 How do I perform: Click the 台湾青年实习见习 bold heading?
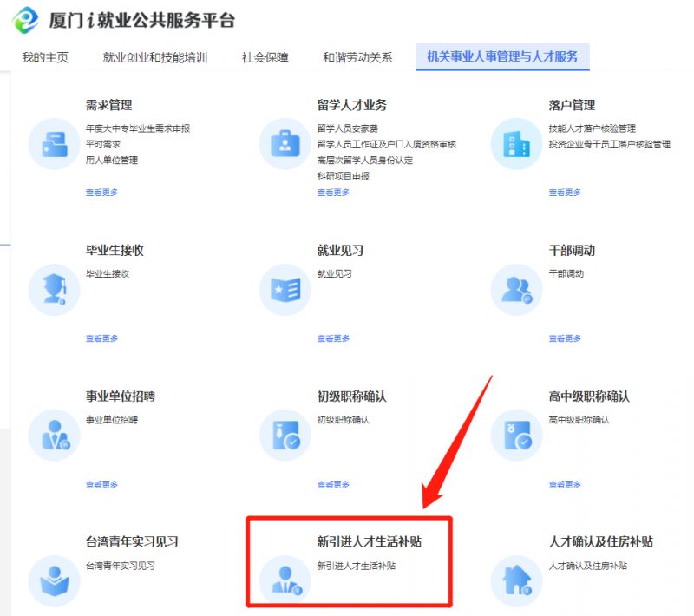132,541
